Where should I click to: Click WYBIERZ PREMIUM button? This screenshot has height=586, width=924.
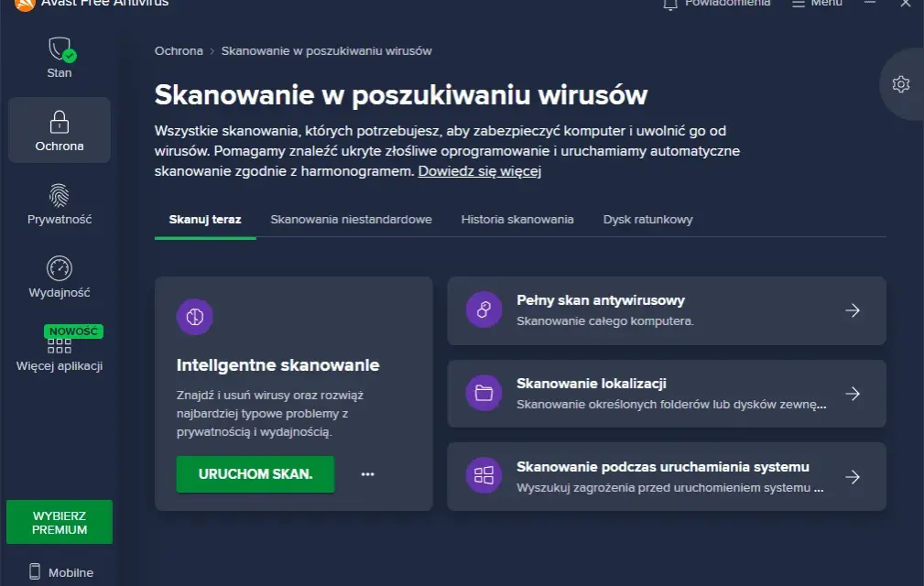[60, 523]
